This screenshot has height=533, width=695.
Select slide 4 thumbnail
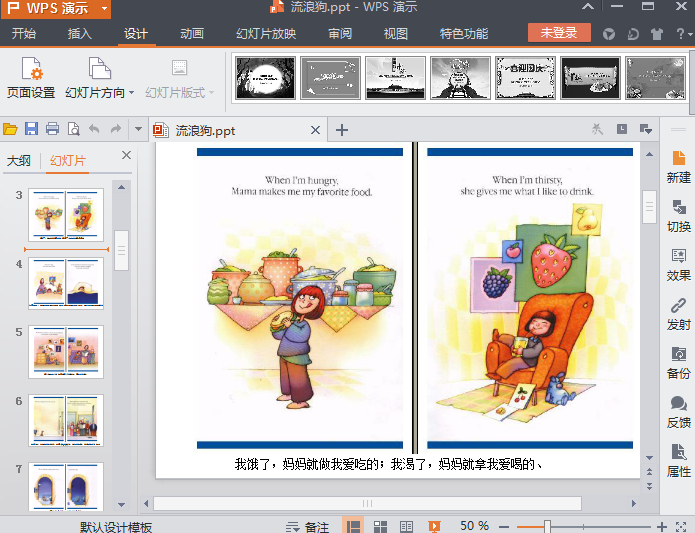[66, 284]
